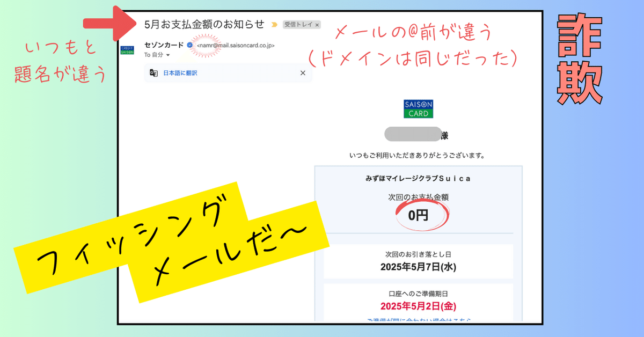
Task: Click the subject 5月お支払金額のお知らせ
Action: (204, 24)
